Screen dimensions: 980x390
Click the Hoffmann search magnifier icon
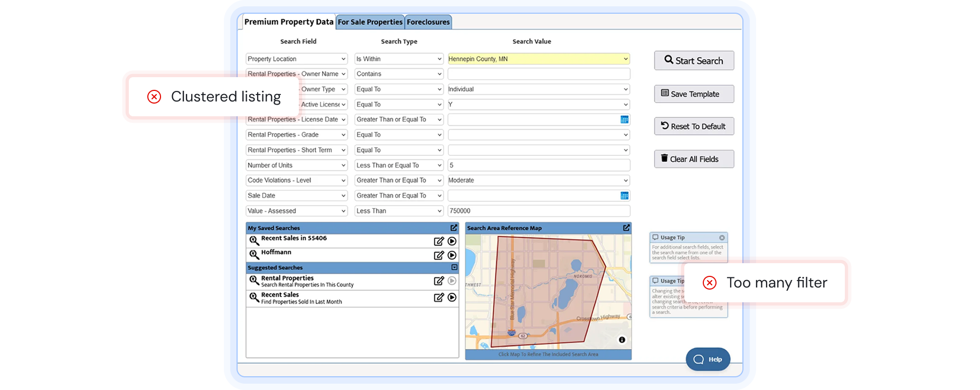pyautogui.click(x=254, y=255)
